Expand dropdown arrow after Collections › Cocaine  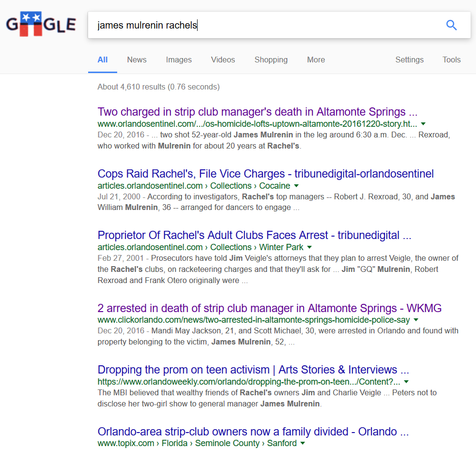coord(296,186)
